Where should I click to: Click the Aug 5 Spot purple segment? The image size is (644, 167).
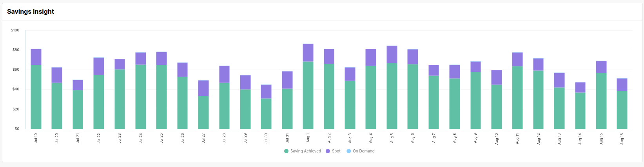point(392,55)
